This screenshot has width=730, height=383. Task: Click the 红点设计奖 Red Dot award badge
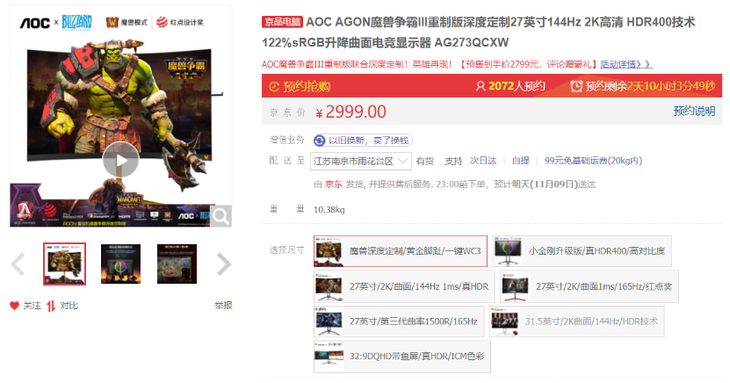(x=180, y=22)
